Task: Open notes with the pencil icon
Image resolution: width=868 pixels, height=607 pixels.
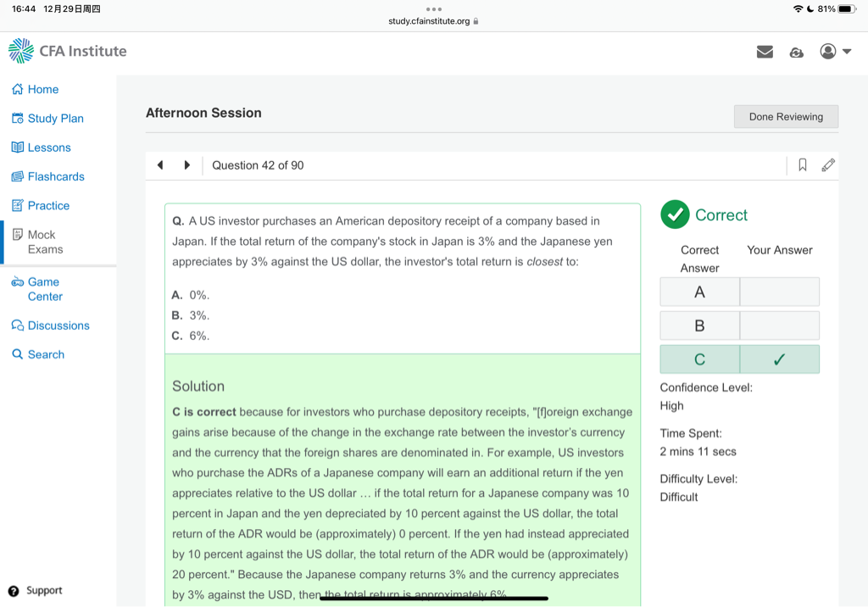Action: pyautogui.click(x=828, y=165)
